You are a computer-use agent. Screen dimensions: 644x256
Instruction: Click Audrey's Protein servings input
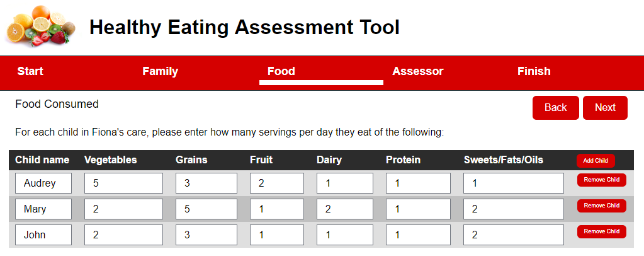418,183
